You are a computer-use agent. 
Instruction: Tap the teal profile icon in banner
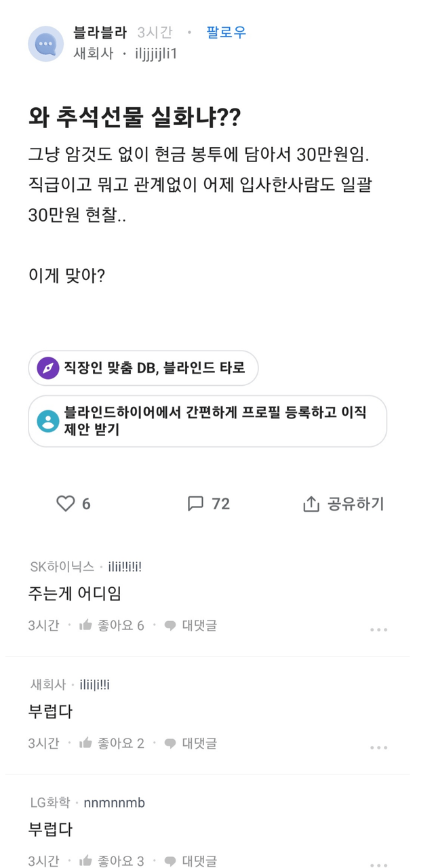coord(48,421)
